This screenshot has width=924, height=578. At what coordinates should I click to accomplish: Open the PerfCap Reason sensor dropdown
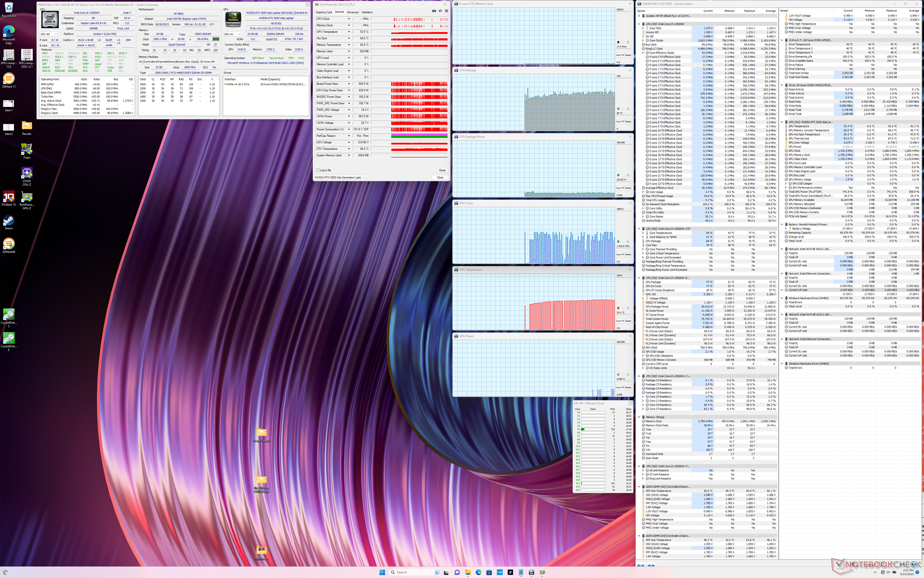point(349,136)
